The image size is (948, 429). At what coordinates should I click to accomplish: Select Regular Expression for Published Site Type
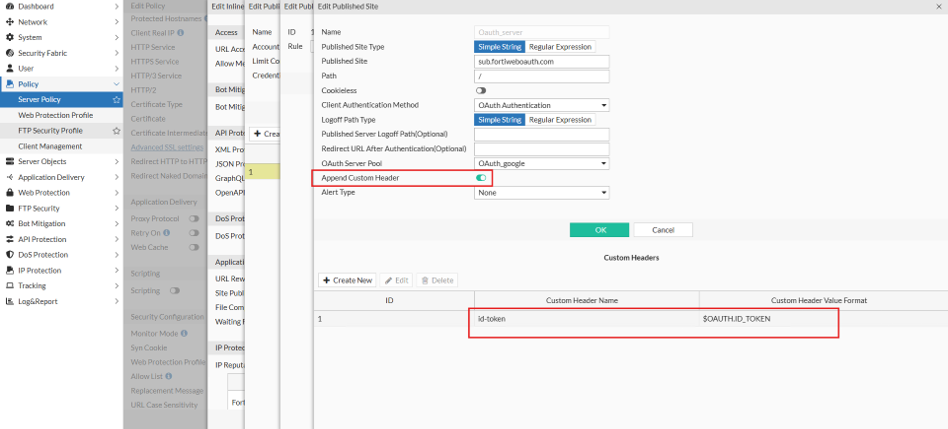561,47
